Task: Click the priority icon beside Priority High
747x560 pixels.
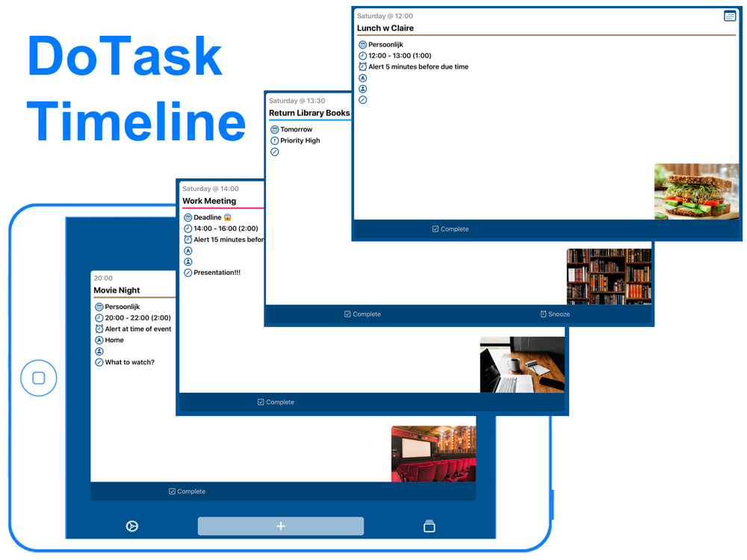Action: pos(274,141)
